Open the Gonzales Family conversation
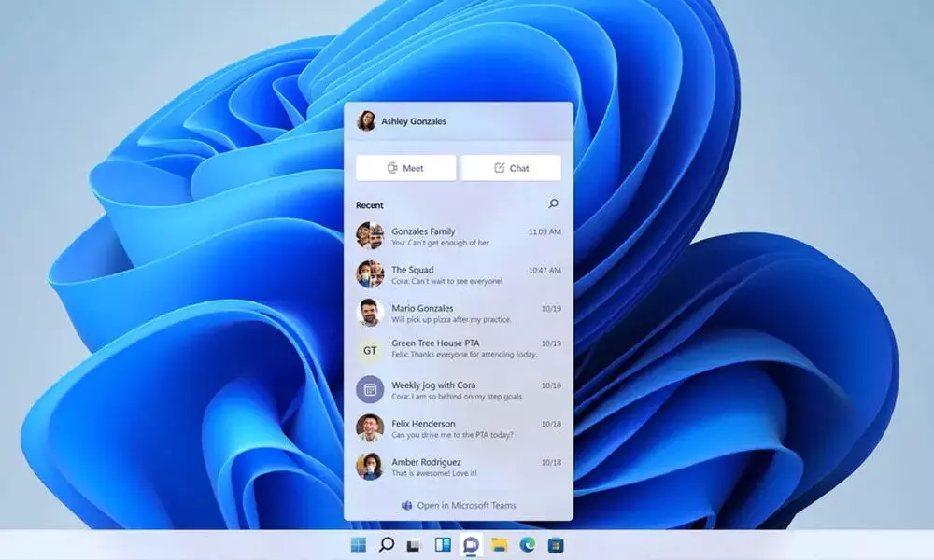 point(458,236)
